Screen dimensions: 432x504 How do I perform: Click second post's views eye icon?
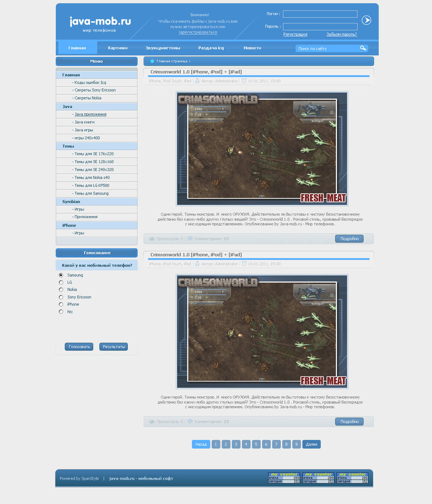point(152,422)
